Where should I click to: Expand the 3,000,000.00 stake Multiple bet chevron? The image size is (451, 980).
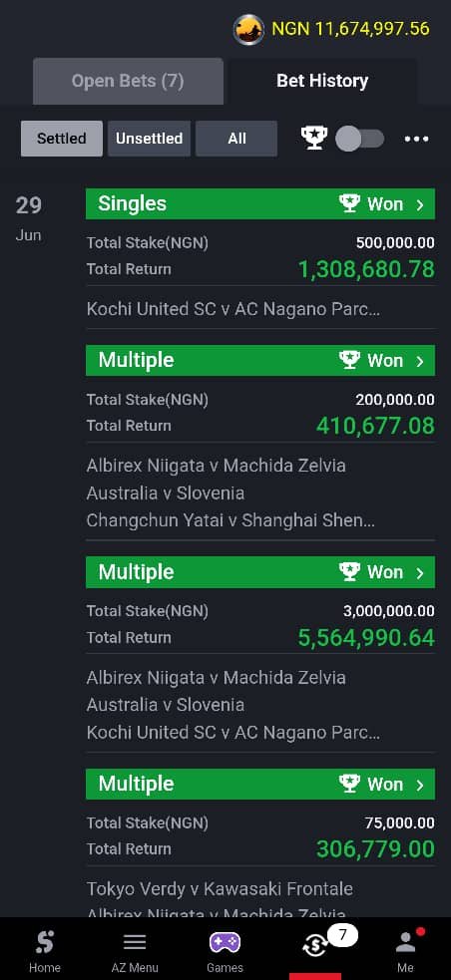tap(420, 572)
